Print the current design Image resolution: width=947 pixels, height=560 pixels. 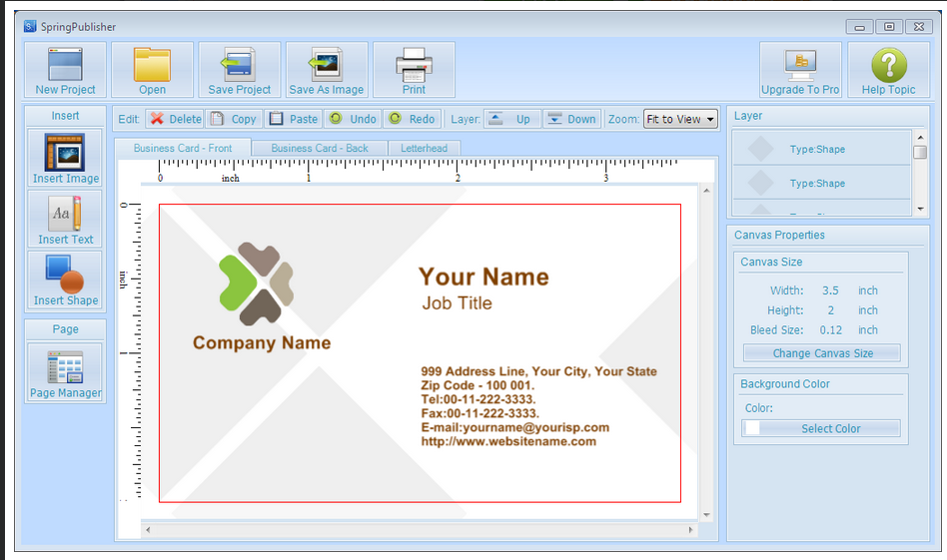click(x=414, y=70)
